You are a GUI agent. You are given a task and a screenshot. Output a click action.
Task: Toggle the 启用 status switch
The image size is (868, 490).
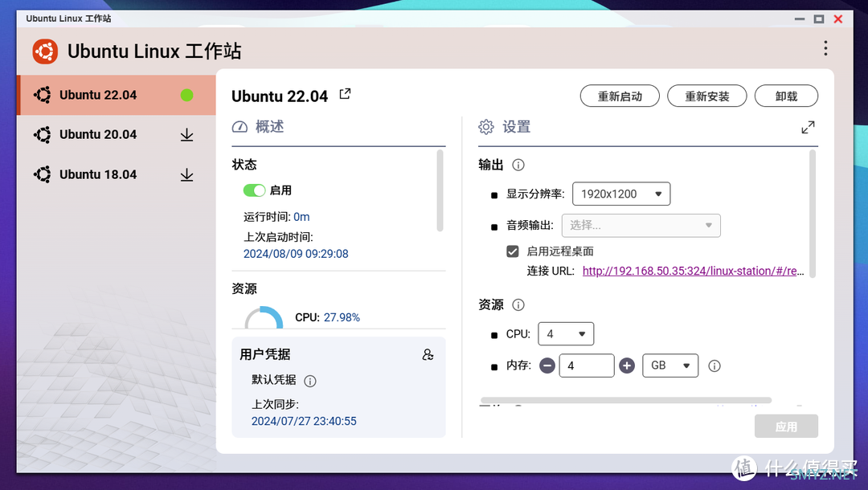click(254, 190)
